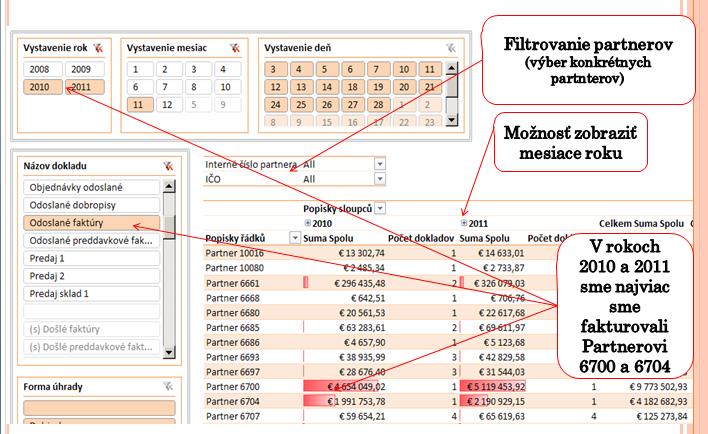Toggle year 2008 slicer item
The width and height of the screenshot is (708, 434).
[x=43, y=70]
